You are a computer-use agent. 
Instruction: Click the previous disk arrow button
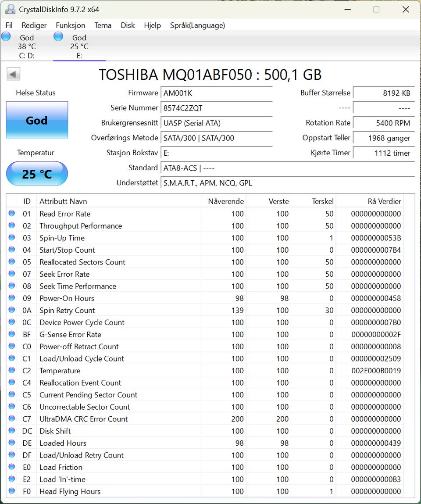(x=14, y=75)
